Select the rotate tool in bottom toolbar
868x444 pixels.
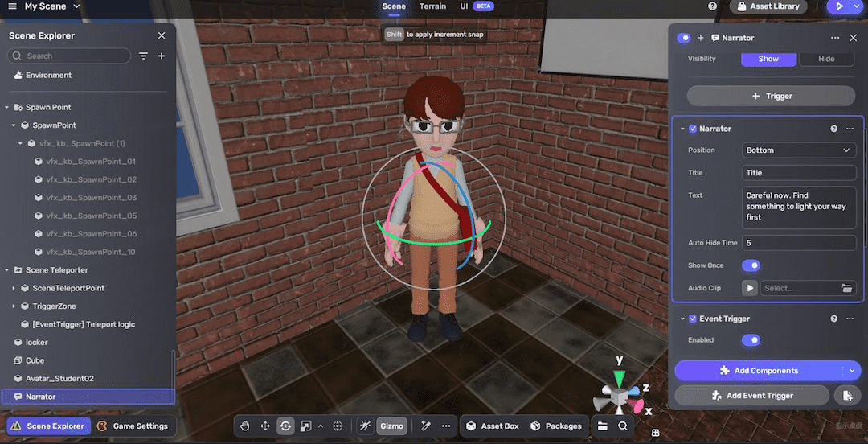pyautogui.click(x=285, y=426)
